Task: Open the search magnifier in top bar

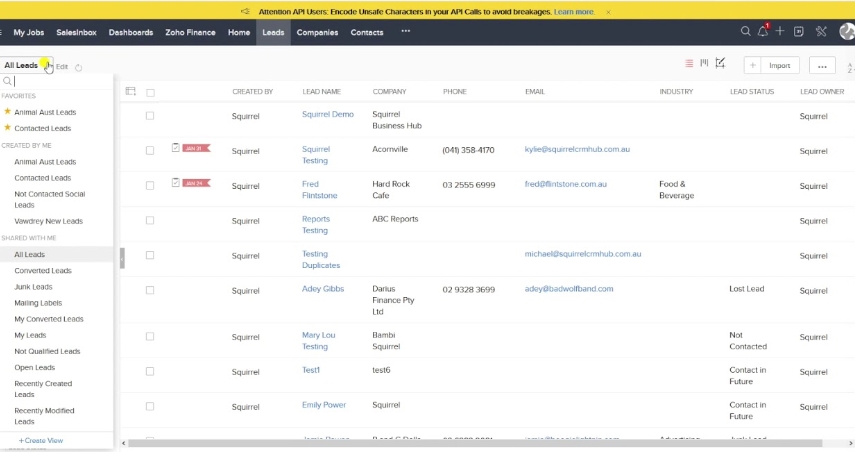Action: tap(745, 32)
